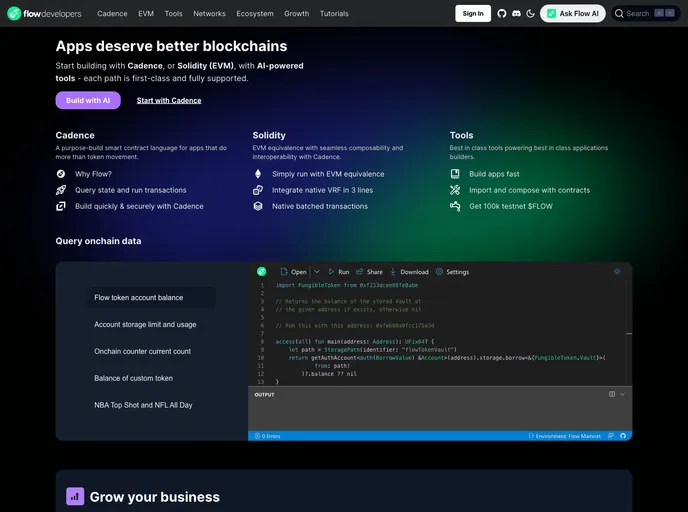The width and height of the screenshot is (688, 512).
Task: Click Download in the playground toolbar
Action: click(x=409, y=272)
